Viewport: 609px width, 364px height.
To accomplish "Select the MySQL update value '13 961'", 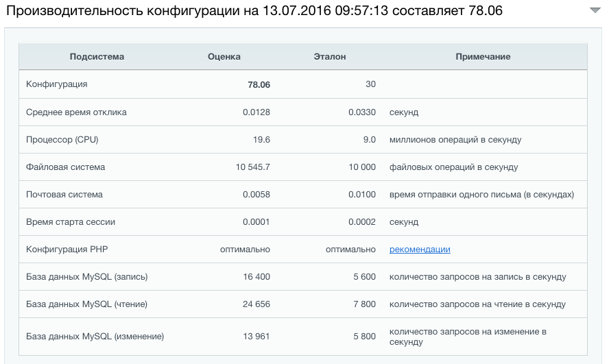I will (x=256, y=337).
